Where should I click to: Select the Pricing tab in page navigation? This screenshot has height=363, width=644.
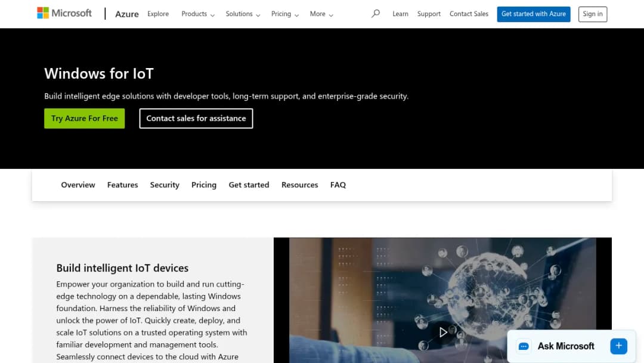[x=204, y=185]
